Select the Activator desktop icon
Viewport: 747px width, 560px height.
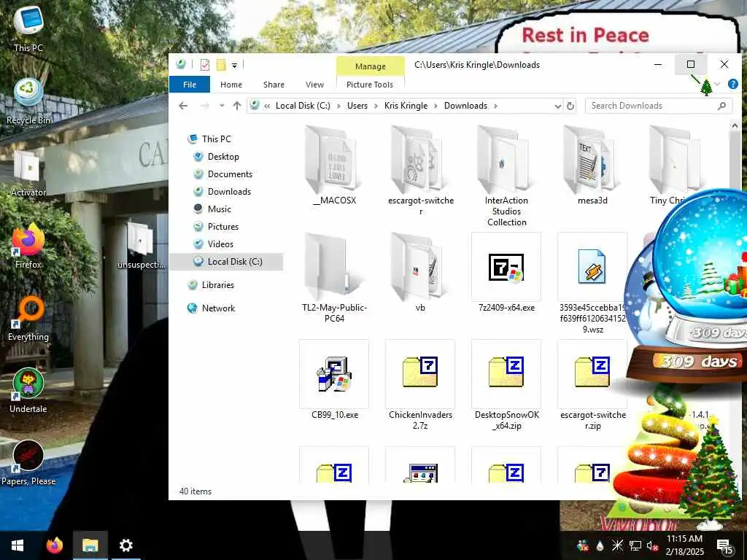pyautogui.click(x=28, y=174)
